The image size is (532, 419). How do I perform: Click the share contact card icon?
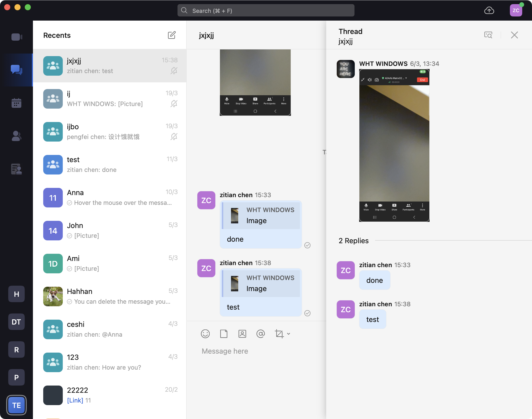[242, 334]
